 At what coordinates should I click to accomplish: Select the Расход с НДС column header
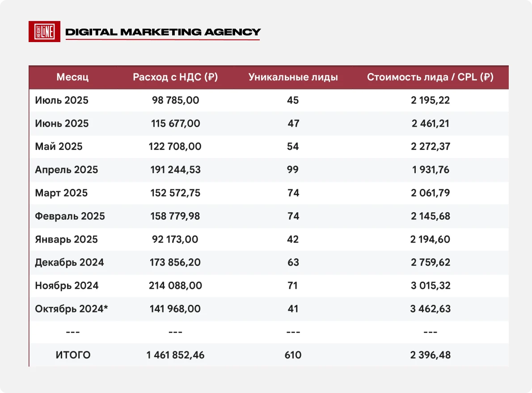pyautogui.click(x=175, y=77)
